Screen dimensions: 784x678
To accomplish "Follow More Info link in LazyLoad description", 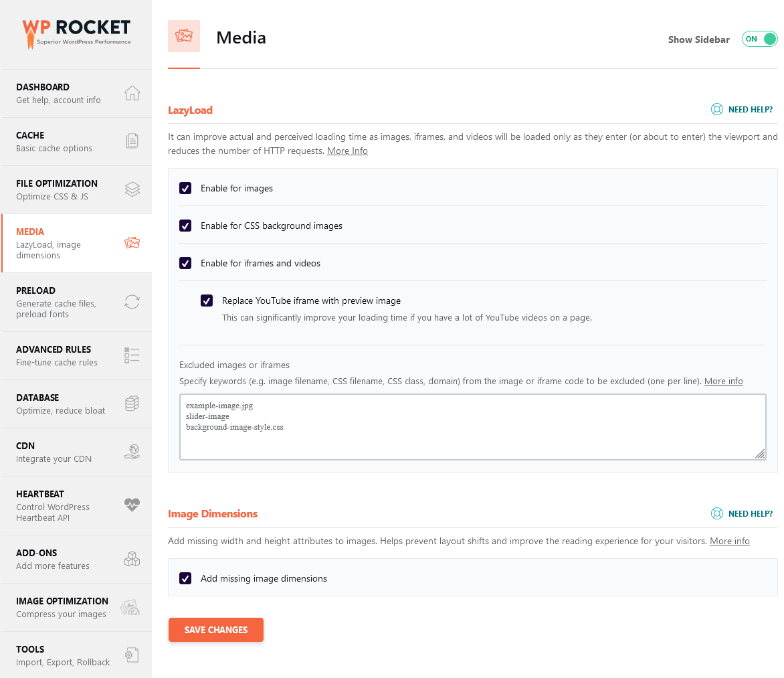I will (x=347, y=151).
